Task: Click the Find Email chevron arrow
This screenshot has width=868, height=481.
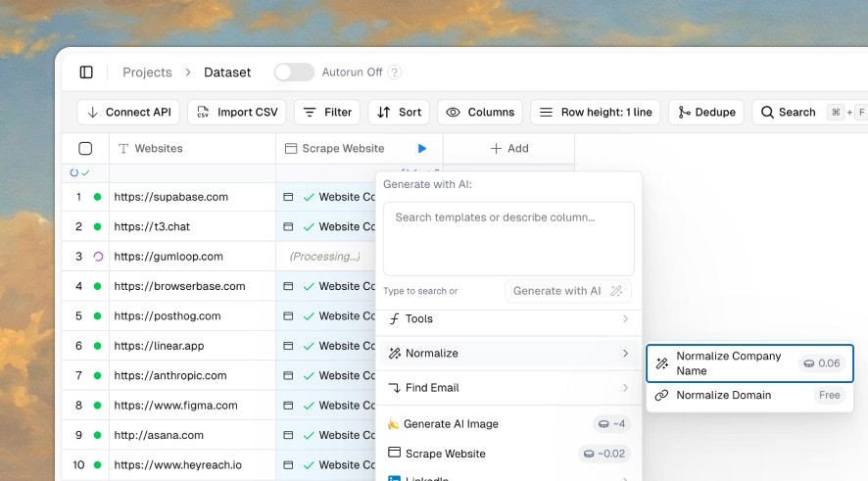Action: (626, 388)
